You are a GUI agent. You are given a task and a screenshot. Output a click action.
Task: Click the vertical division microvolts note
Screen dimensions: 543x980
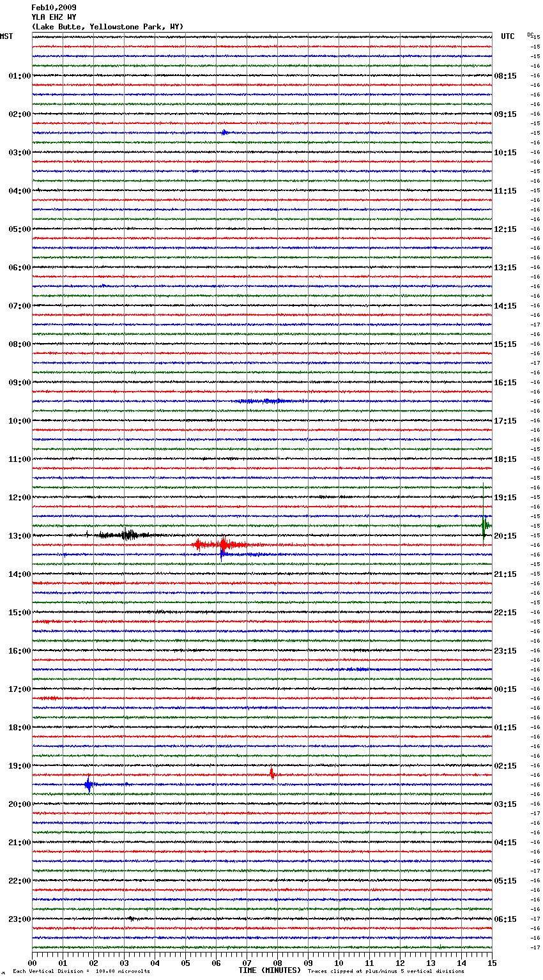[81, 971]
